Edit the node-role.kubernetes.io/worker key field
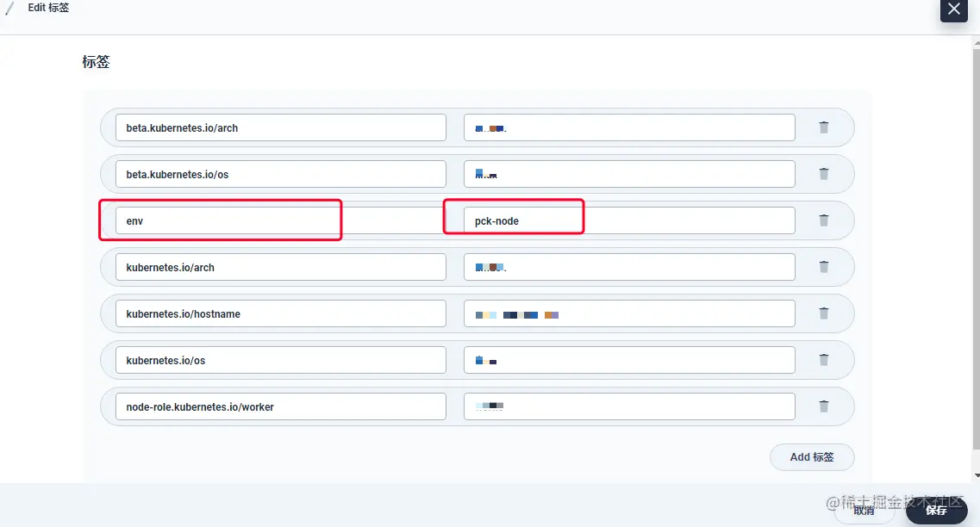 281,406
